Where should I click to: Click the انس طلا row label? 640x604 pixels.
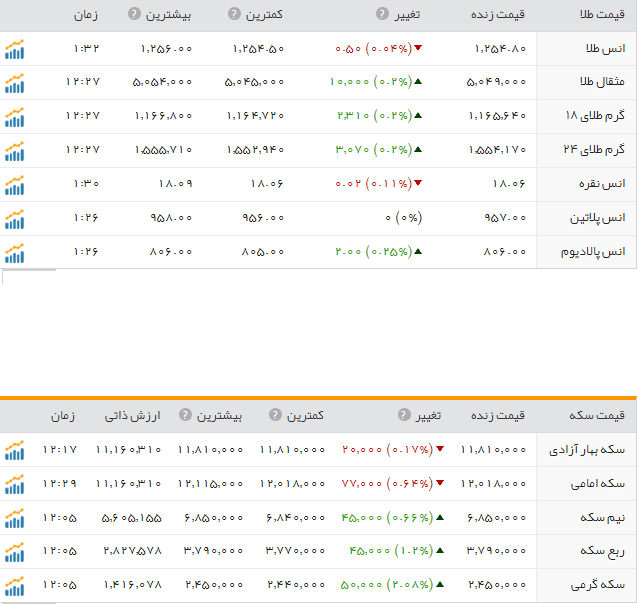pyautogui.click(x=605, y=49)
